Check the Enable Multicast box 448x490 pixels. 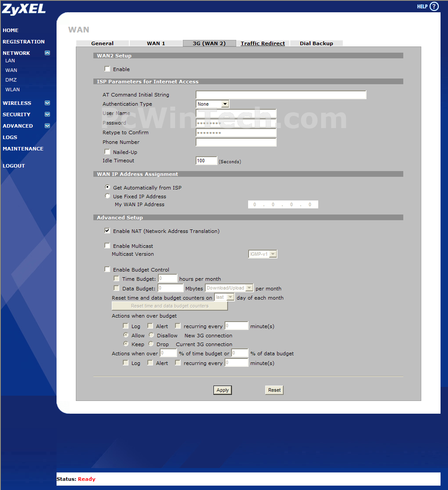tap(107, 246)
